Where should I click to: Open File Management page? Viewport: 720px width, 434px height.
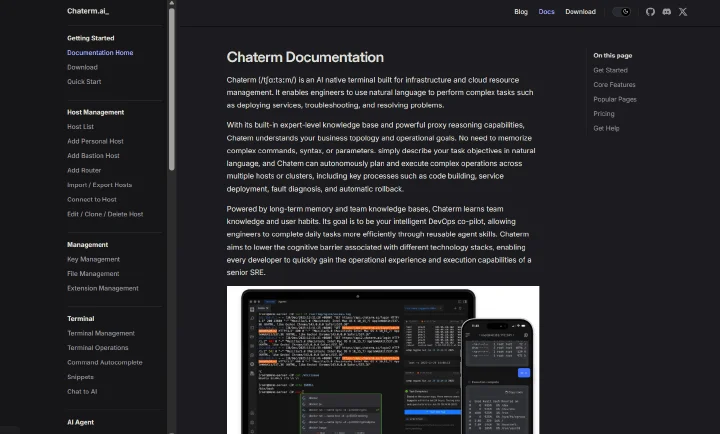tap(93, 274)
